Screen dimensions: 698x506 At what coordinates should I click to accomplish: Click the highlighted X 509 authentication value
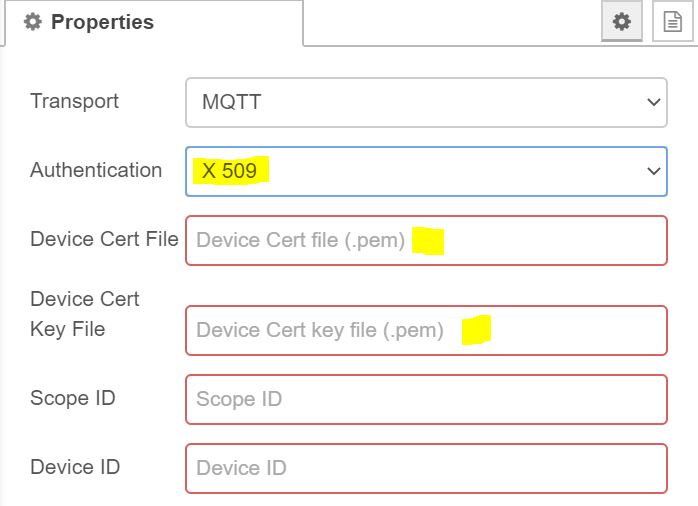[x=230, y=171]
